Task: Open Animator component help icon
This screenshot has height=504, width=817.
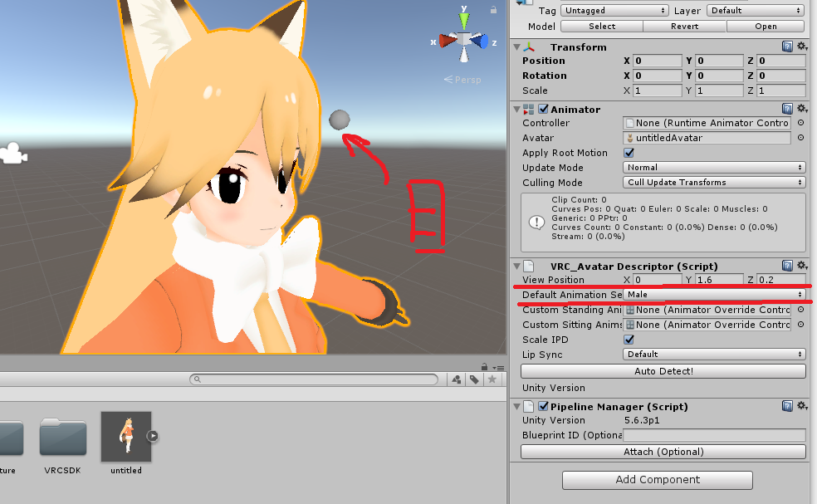Action: tap(787, 109)
